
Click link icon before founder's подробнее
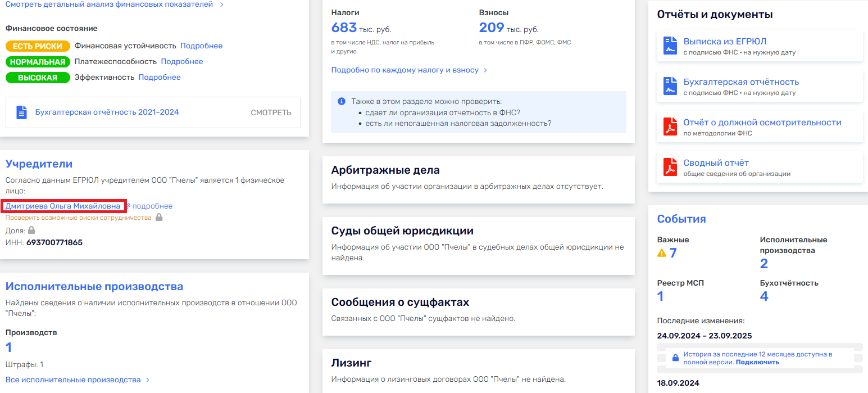(128, 206)
